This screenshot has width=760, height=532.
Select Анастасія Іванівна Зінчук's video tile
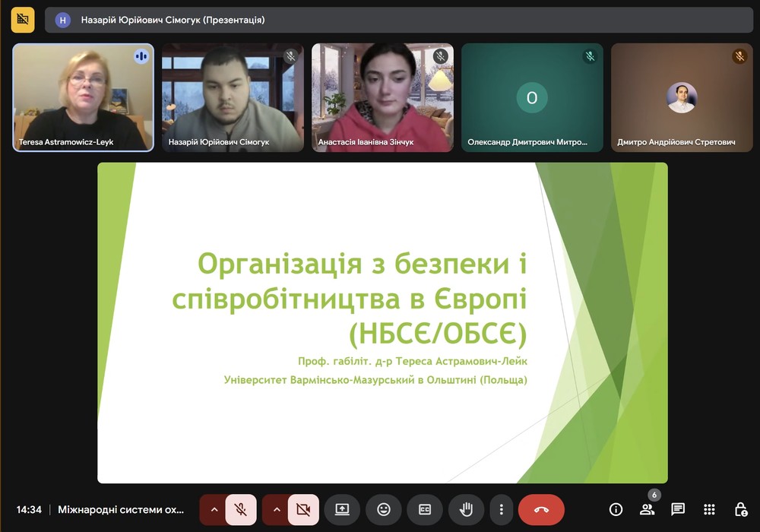pos(382,97)
